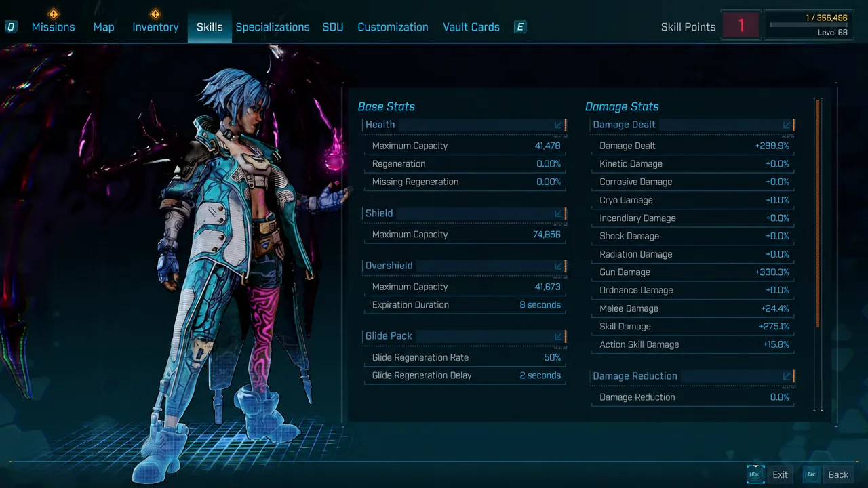Select the Missing Regeneration stat row
Viewport: 868px width, 488px height.
[x=465, y=182]
